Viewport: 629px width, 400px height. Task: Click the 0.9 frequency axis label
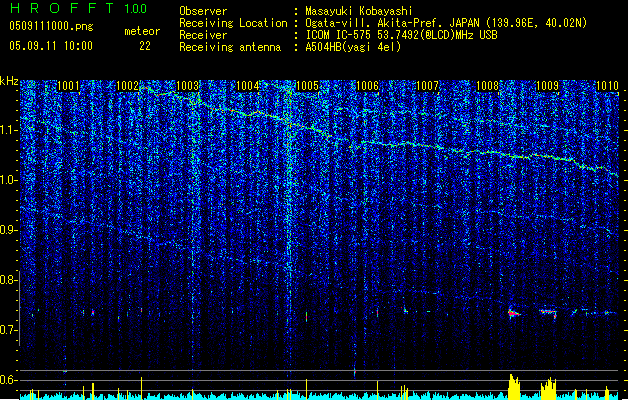pyautogui.click(x=8, y=230)
